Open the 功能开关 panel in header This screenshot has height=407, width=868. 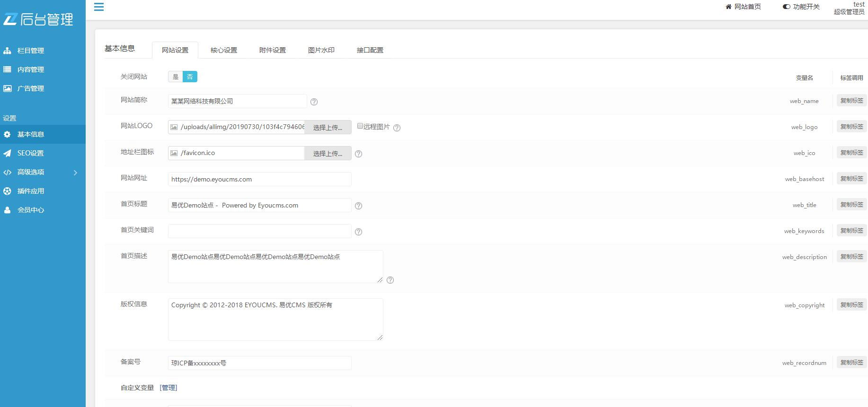tap(801, 7)
